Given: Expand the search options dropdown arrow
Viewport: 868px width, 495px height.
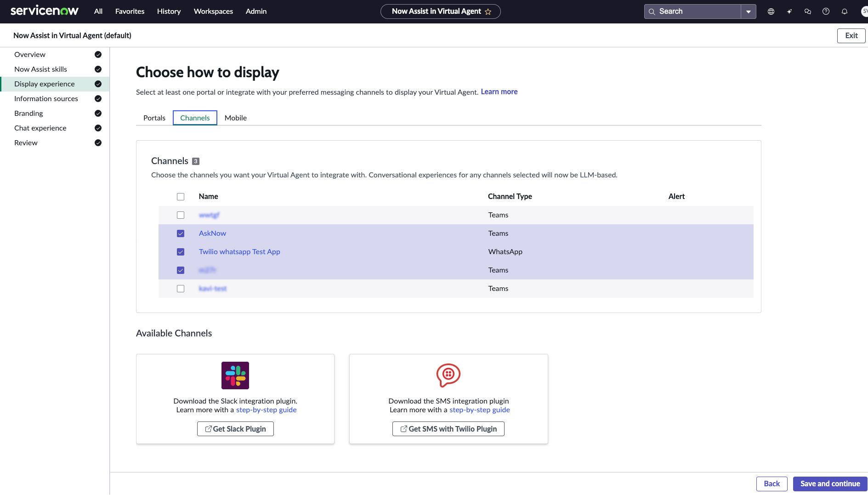Looking at the screenshot, I should tap(749, 11).
